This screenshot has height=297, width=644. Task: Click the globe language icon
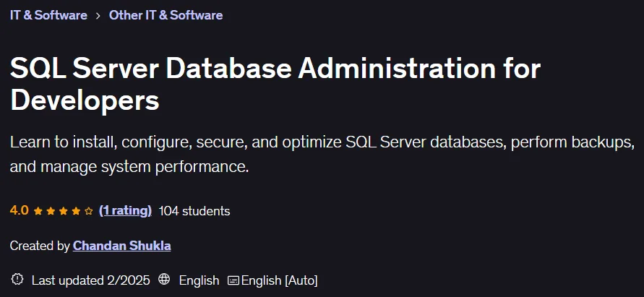coord(164,280)
